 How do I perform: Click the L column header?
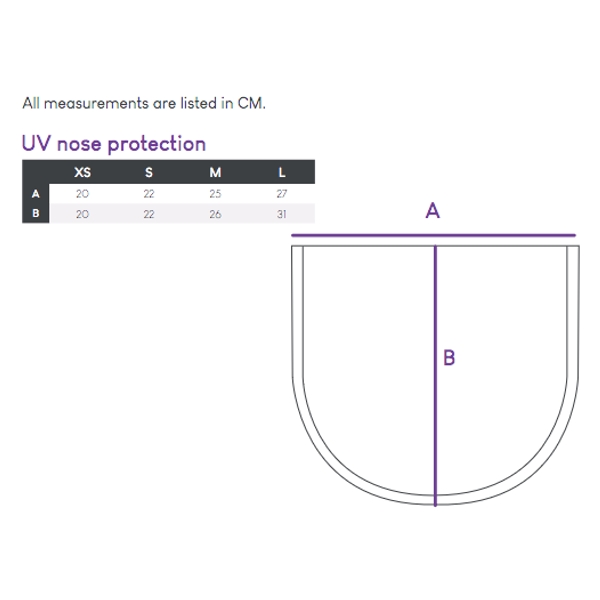282,173
